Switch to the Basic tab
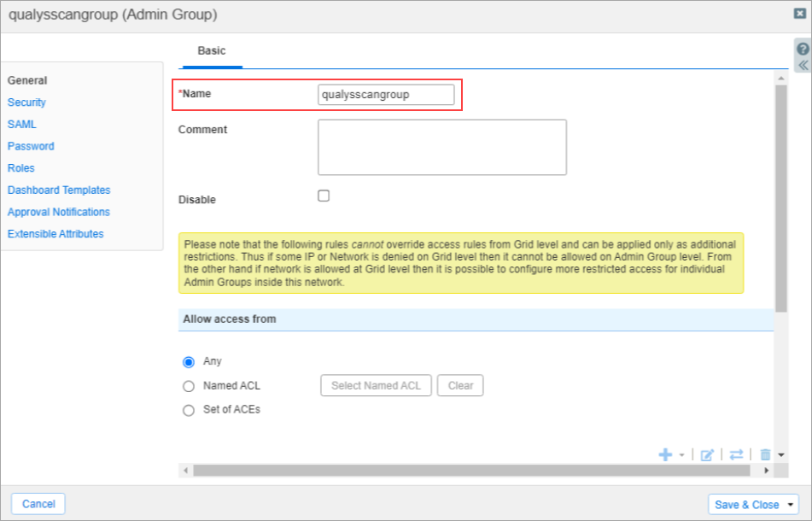 [x=210, y=50]
